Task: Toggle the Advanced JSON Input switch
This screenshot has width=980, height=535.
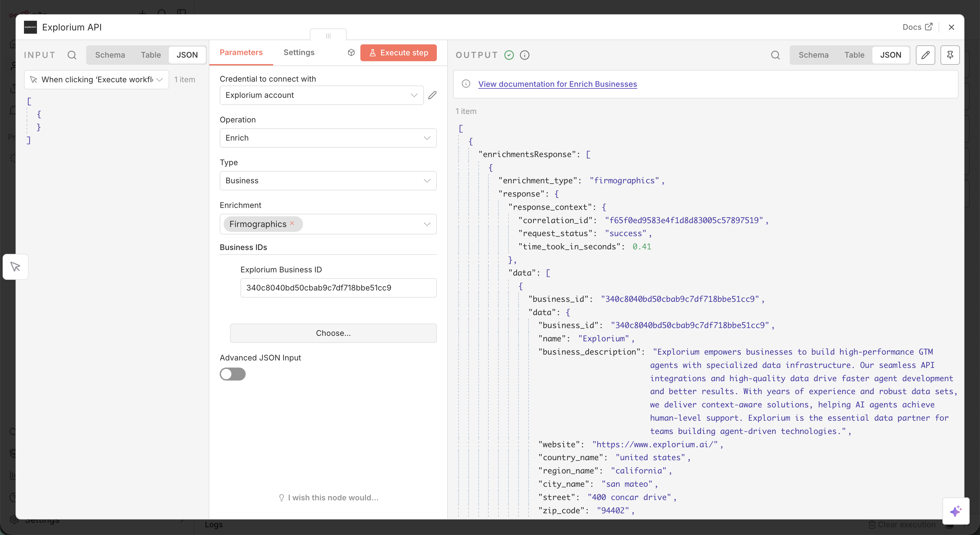Action: coord(232,374)
